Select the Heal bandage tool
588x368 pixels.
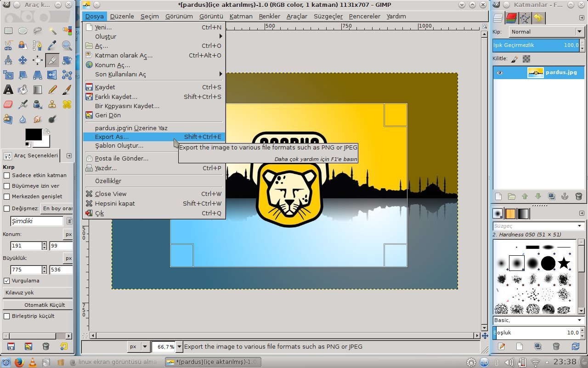click(x=67, y=104)
